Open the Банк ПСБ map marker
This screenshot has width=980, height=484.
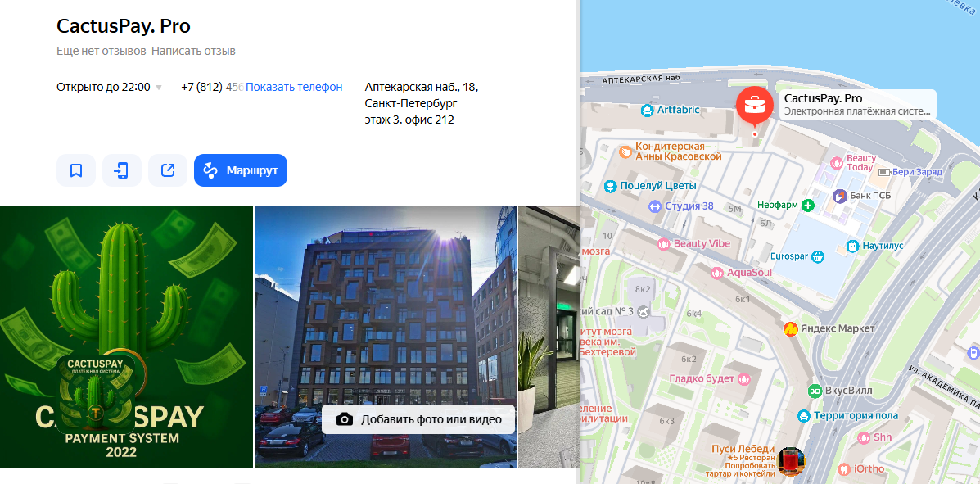point(840,197)
